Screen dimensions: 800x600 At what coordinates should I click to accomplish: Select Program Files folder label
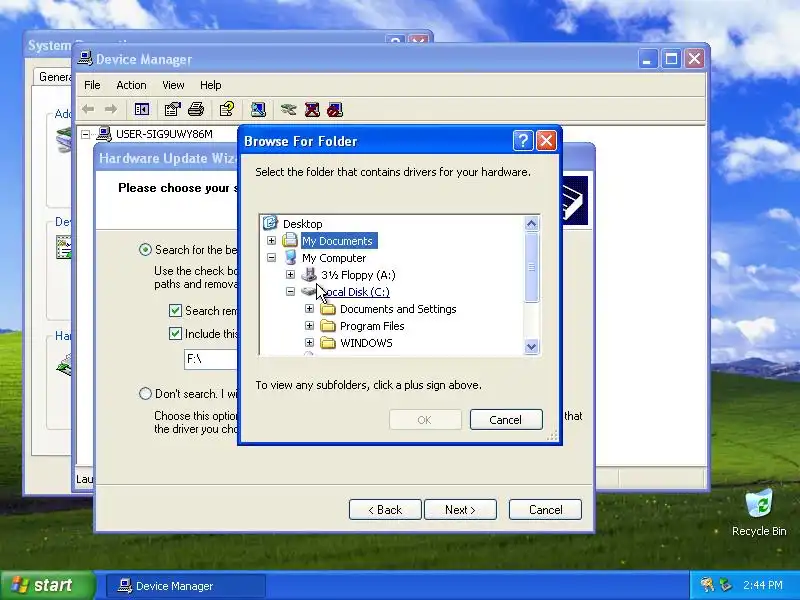(372, 326)
